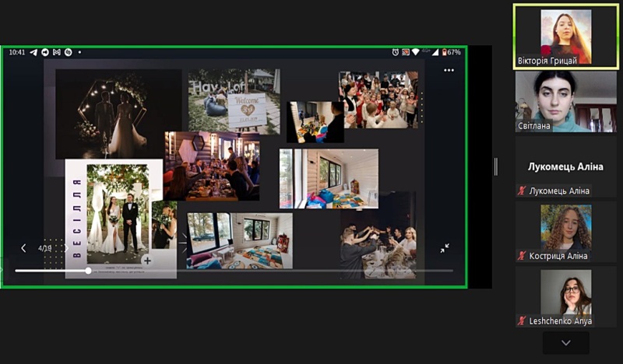Click the Telegram notification icon in status bar
The image size is (623, 364).
pyautogui.click(x=33, y=52)
